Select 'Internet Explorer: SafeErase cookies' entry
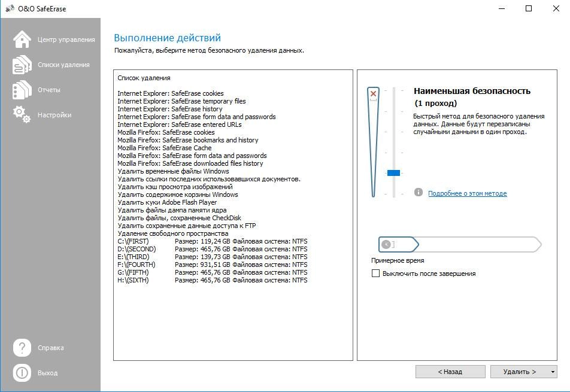 coord(171,93)
